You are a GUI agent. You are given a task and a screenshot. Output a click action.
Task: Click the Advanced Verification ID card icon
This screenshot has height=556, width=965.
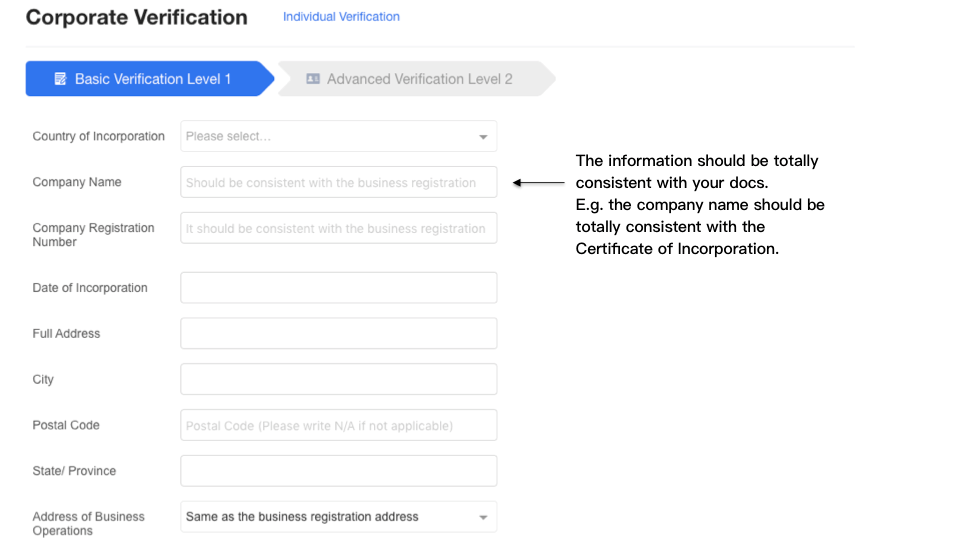click(x=313, y=79)
